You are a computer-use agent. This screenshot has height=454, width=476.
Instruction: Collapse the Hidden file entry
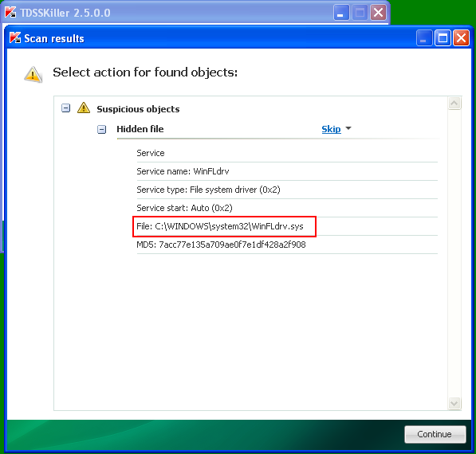pyautogui.click(x=101, y=130)
